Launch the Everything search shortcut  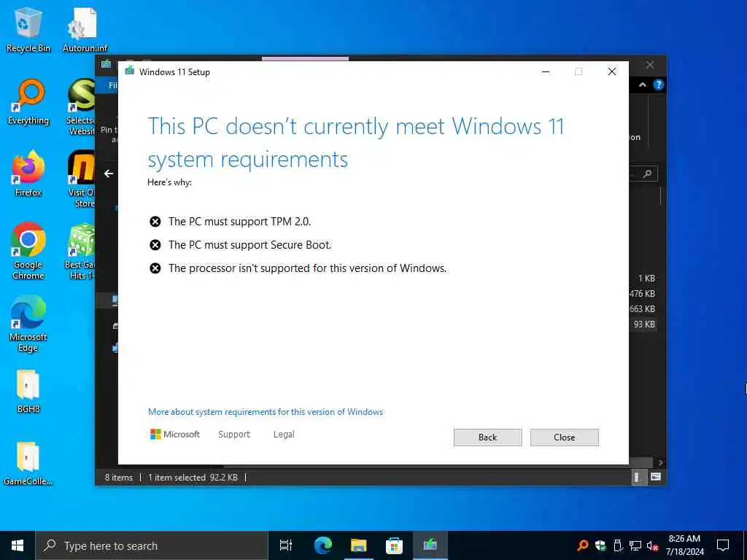coord(28,102)
